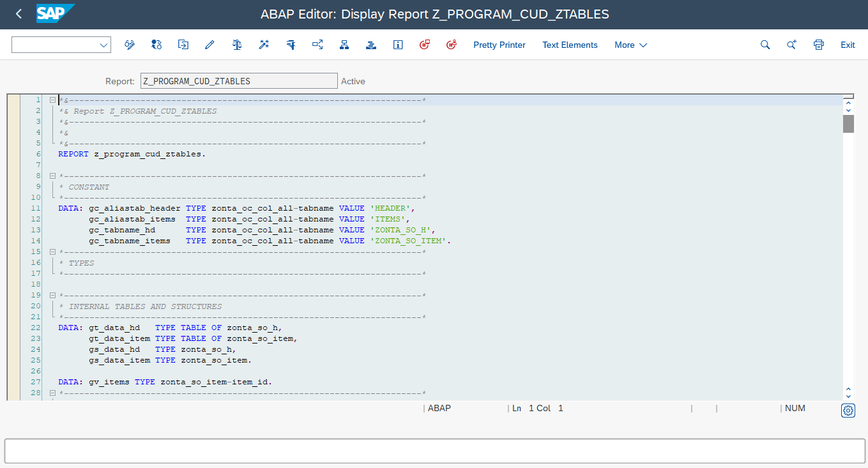This screenshot has height=468, width=868.
Task: Click gv_items declaration on line 27
Action: click(109, 382)
